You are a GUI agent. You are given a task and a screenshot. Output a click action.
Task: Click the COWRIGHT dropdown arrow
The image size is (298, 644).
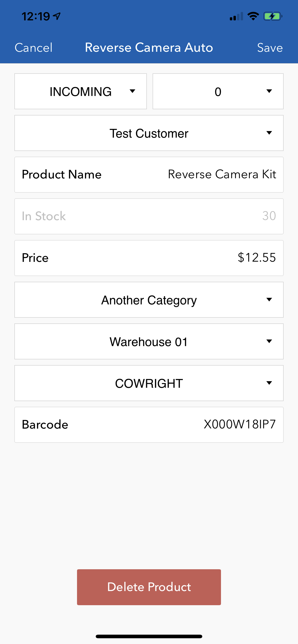(x=269, y=383)
